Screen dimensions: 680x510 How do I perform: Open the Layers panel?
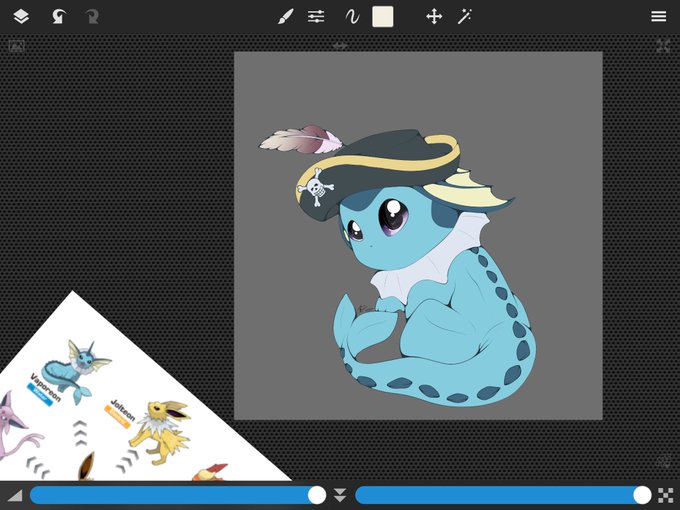(21, 17)
